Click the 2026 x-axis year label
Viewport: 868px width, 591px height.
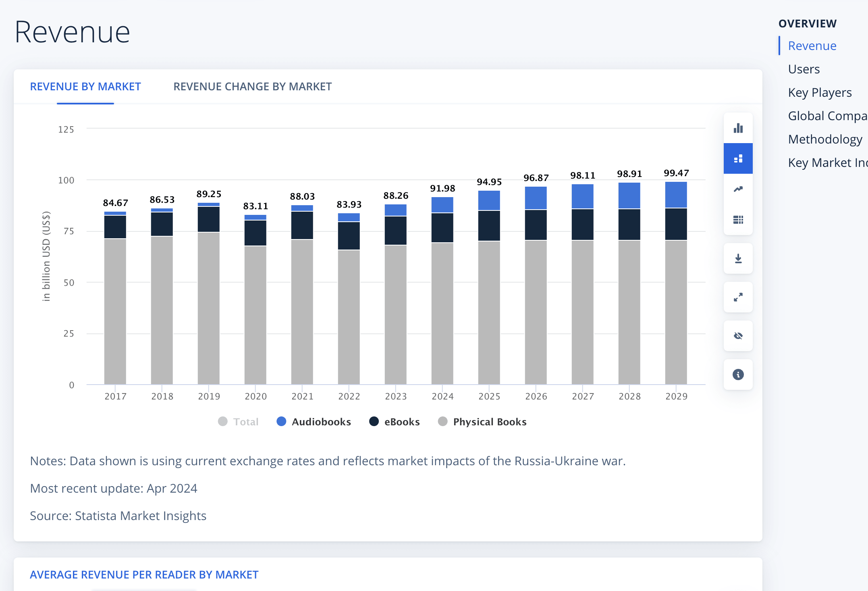pyautogui.click(x=536, y=397)
